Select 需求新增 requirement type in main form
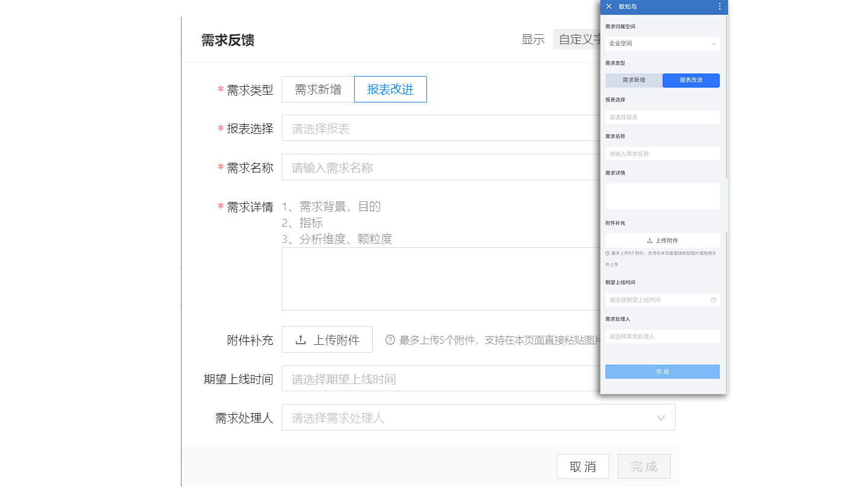This screenshot has height=504, width=868. (x=318, y=89)
